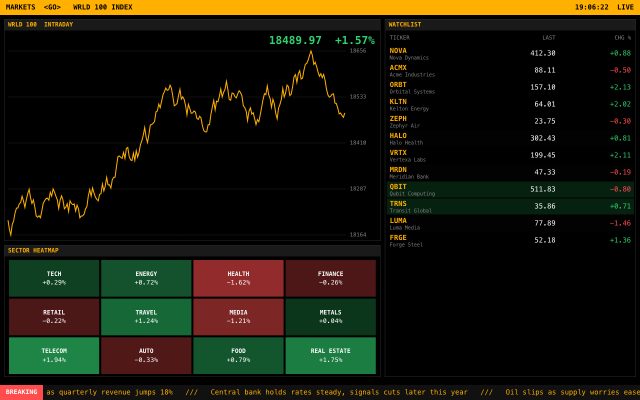Screen dimensions: 640x400
Task: Open the Oil slips ticker headline
Action: 572,392
